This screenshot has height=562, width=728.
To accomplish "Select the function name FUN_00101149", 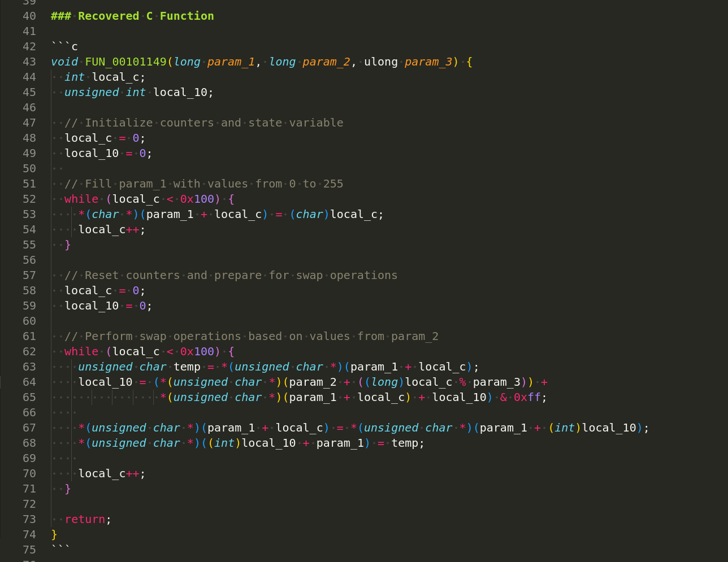I will [x=126, y=62].
